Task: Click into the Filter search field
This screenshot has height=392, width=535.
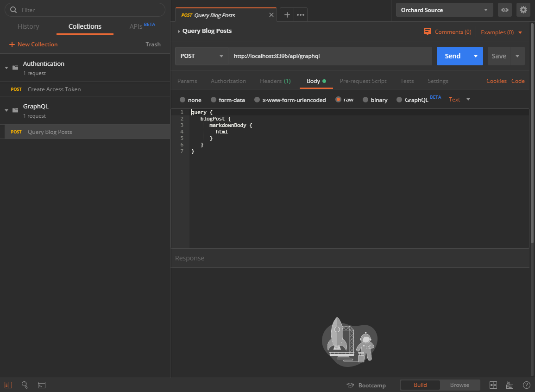Action: pos(85,10)
